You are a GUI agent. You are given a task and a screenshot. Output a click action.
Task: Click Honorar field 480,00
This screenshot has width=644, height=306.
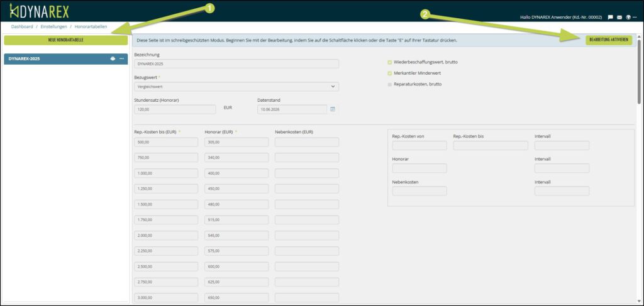click(236, 204)
